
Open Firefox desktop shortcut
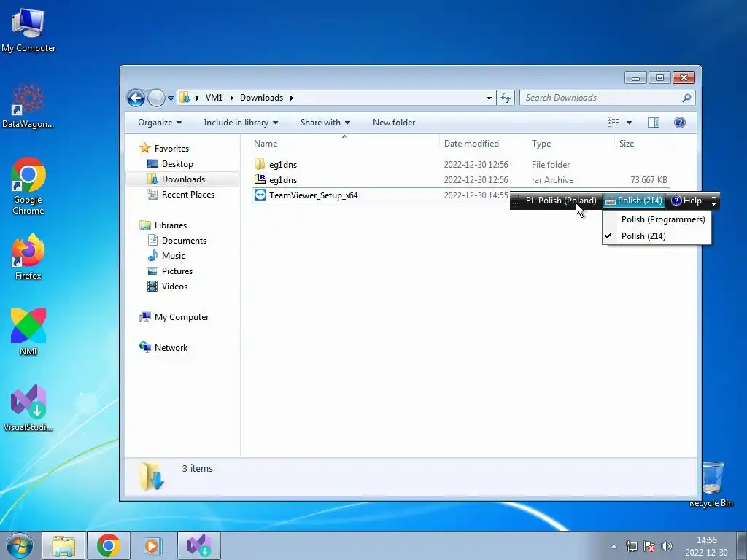click(x=28, y=256)
